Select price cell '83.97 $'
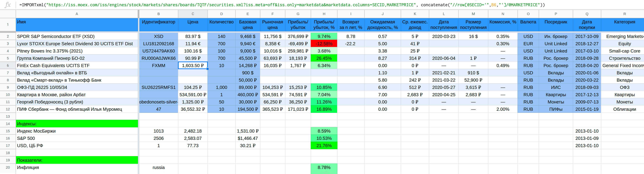 point(193,36)
